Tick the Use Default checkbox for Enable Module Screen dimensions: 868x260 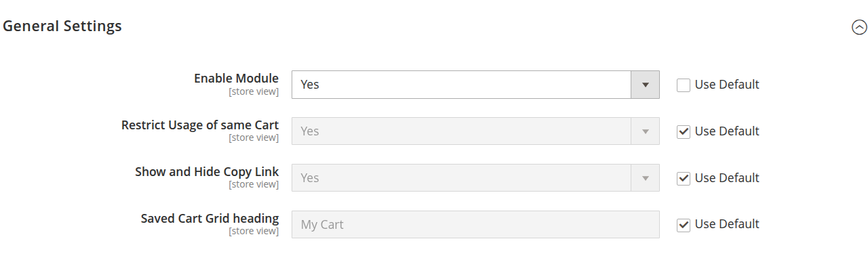684,85
